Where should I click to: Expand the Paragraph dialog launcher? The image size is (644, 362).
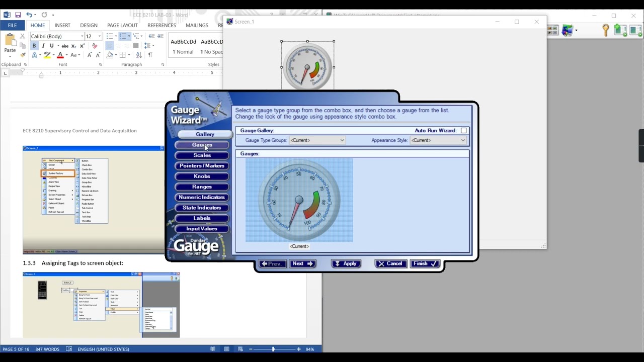[163, 65]
